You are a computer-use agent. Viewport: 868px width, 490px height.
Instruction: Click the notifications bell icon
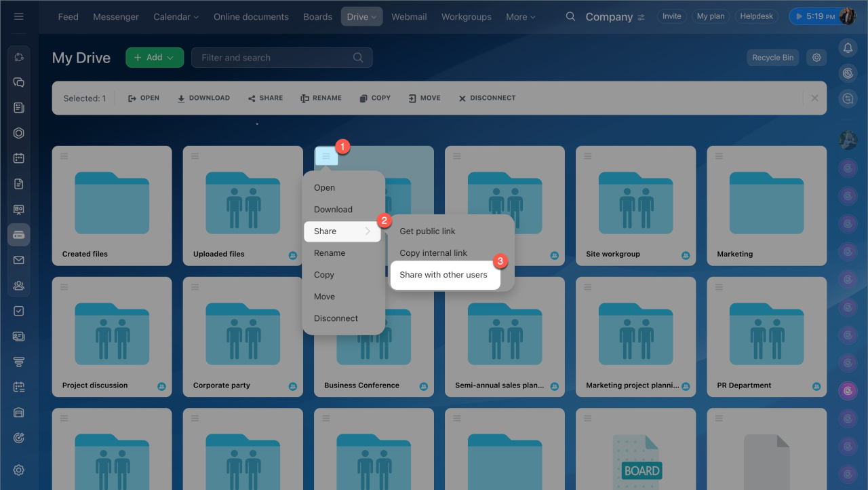847,48
